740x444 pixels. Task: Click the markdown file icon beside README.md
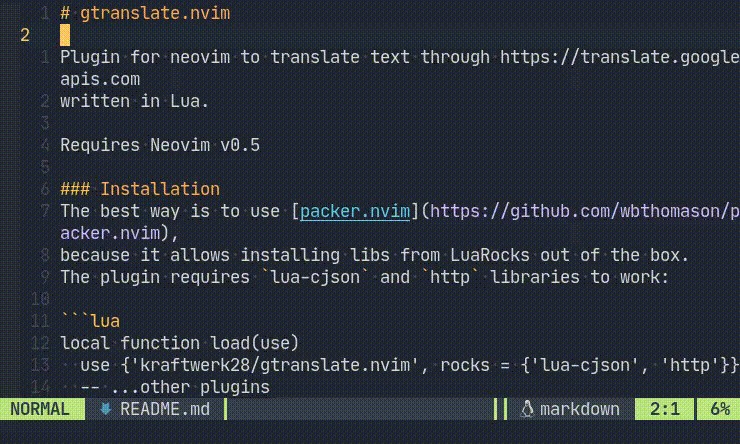[105, 409]
